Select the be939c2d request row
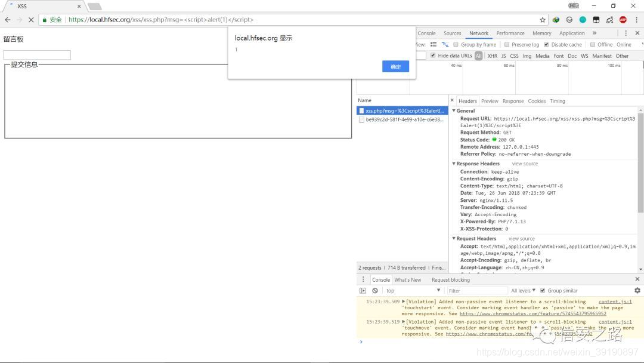The image size is (644, 363). pyautogui.click(x=402, y=119)
